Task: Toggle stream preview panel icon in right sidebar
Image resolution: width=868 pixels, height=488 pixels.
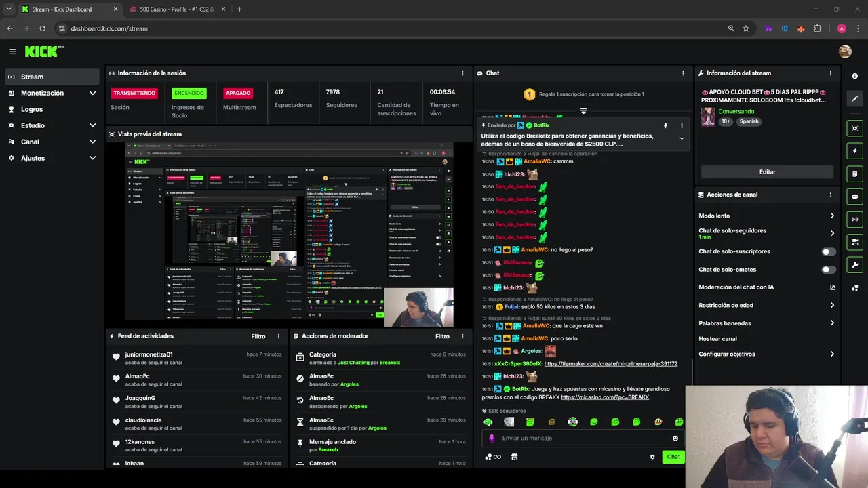Action: pos(854,128)
